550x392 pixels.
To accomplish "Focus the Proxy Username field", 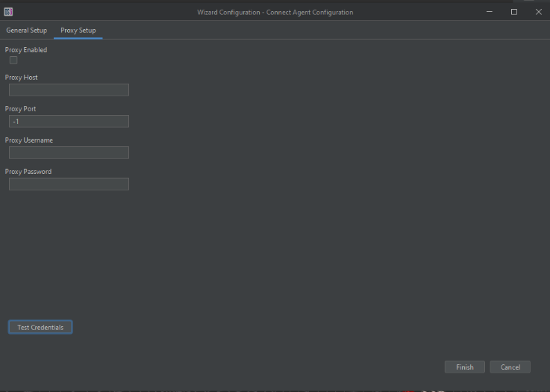I will point(69,152).
